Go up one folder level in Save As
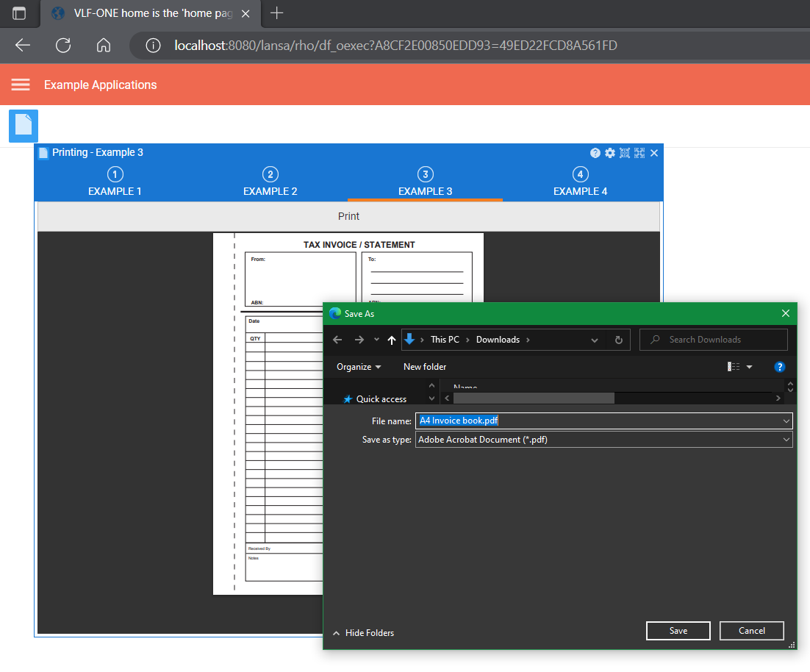 [x=391, y=340]
